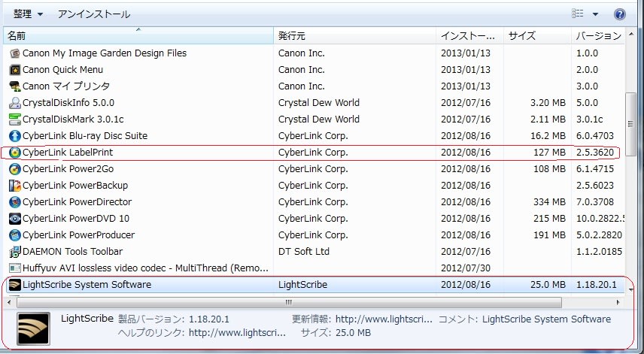
Task: Sort by the バージョン column header
Action: [598, 35]
